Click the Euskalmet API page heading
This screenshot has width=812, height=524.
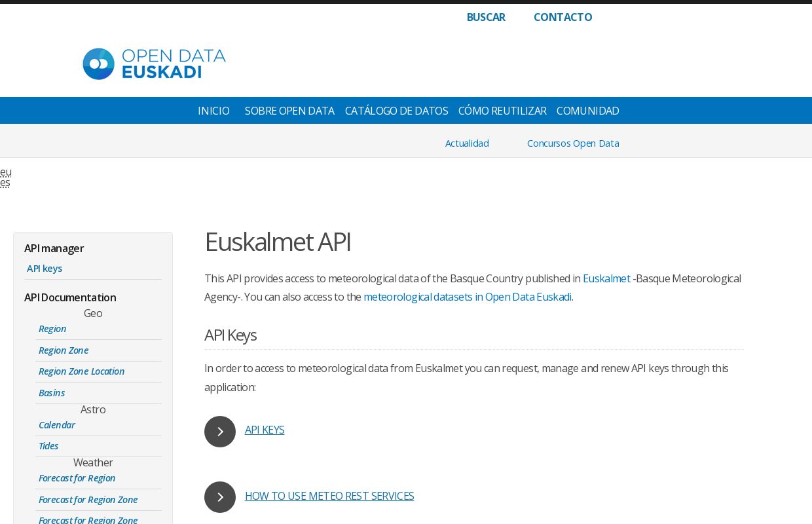278,242
